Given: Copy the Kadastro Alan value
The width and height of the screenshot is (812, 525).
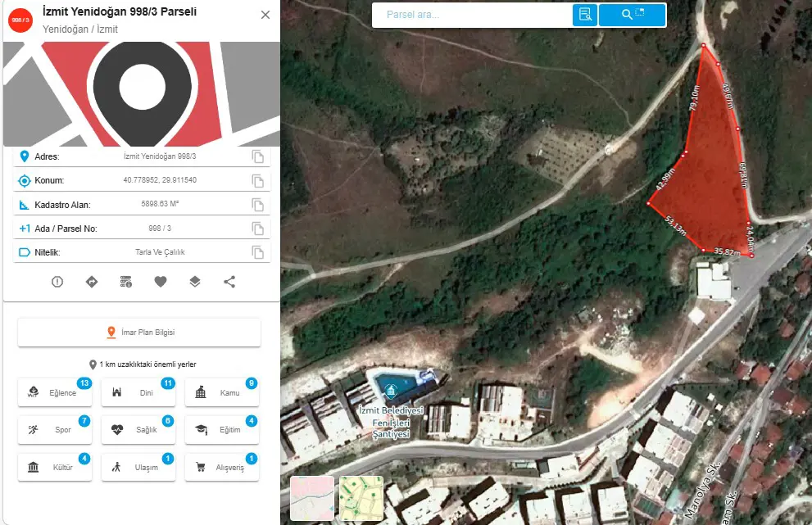Looking at the screenshot, I should click(258, 205).
